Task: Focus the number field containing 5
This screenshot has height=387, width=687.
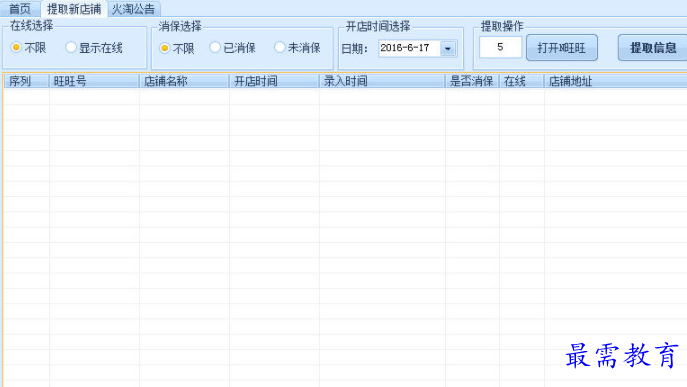Action: coord(500,47)
